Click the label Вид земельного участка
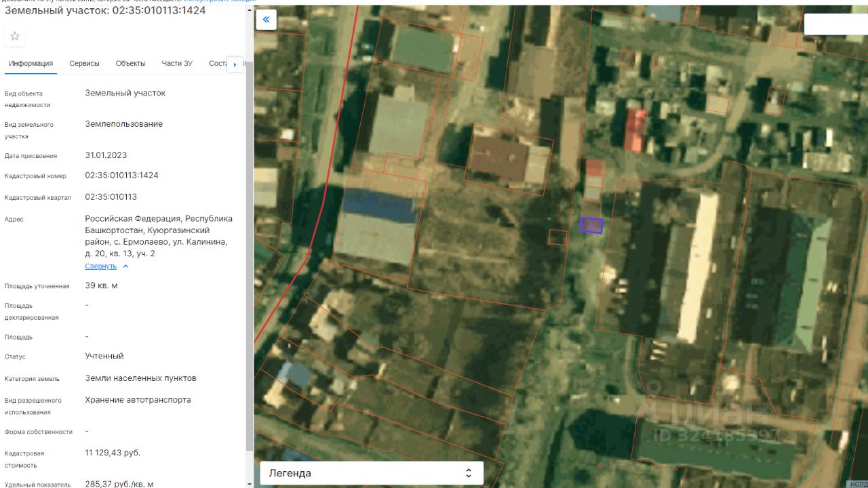 (29, 130)
